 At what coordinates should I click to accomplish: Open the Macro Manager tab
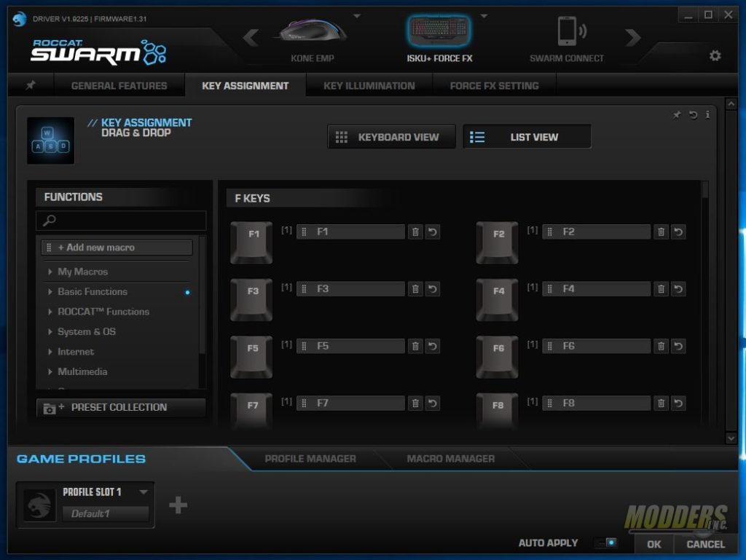(450, 459)
